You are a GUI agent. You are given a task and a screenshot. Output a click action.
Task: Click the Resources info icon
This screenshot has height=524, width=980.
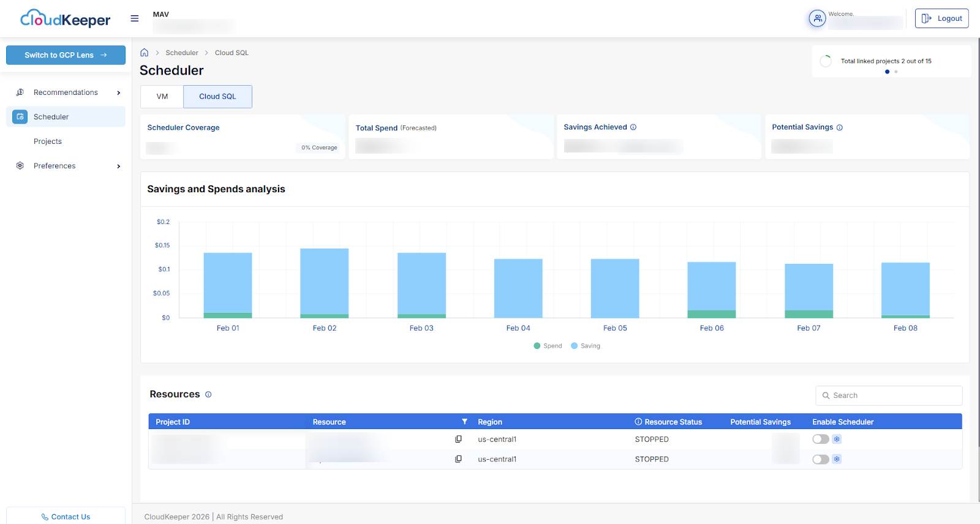click(x=208, y=395)
